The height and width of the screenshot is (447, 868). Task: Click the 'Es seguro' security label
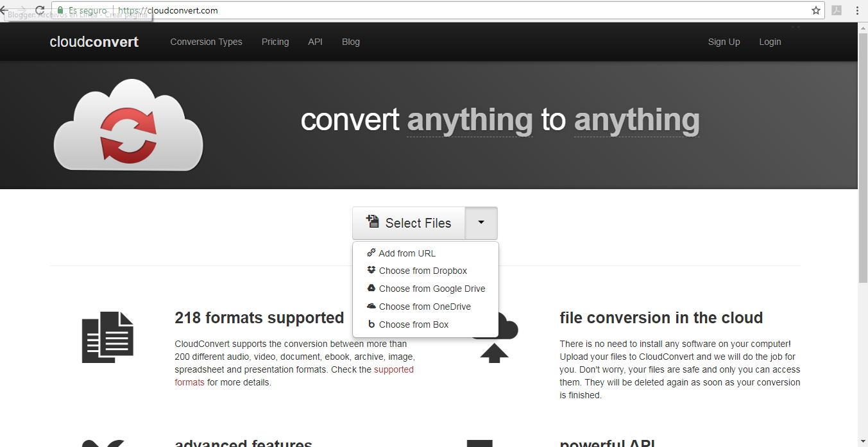tap(88, 10)
